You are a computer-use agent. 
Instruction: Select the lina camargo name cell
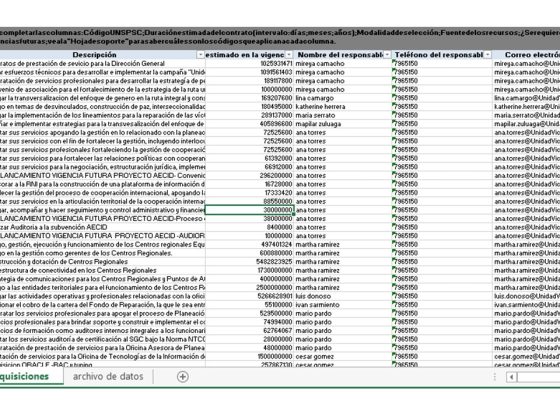(x=343, y=98)
